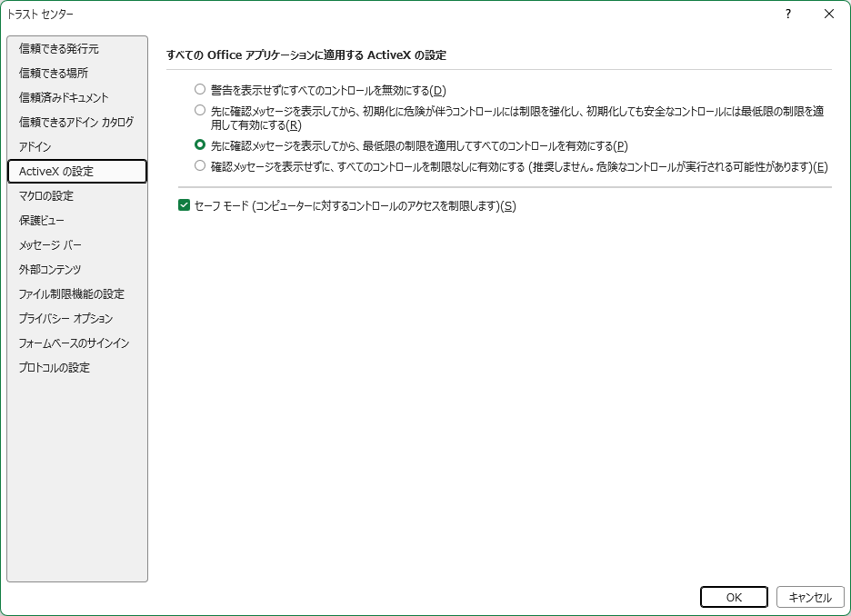
Task: Open the 信頼できる場所 category
Action: tap(77, 74)
